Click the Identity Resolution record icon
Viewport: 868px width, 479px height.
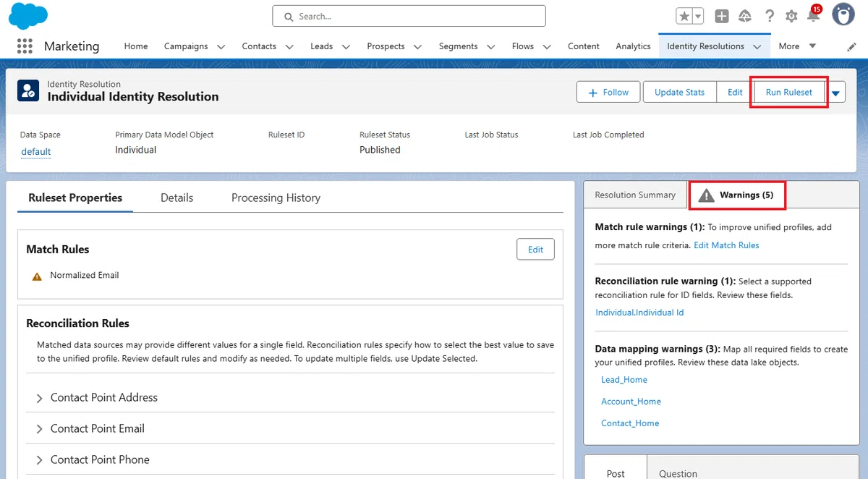[28, 90]
